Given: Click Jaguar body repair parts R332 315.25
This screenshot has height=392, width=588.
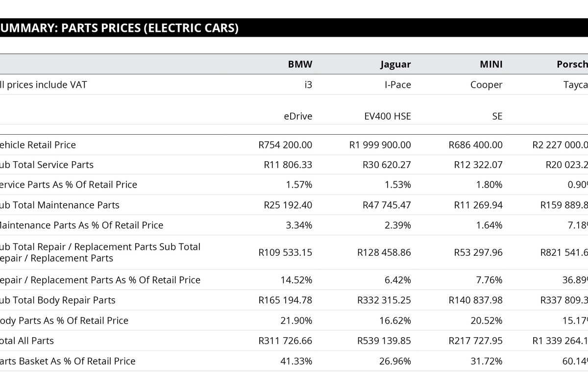Looking at the screenshot, I should 384,300.
